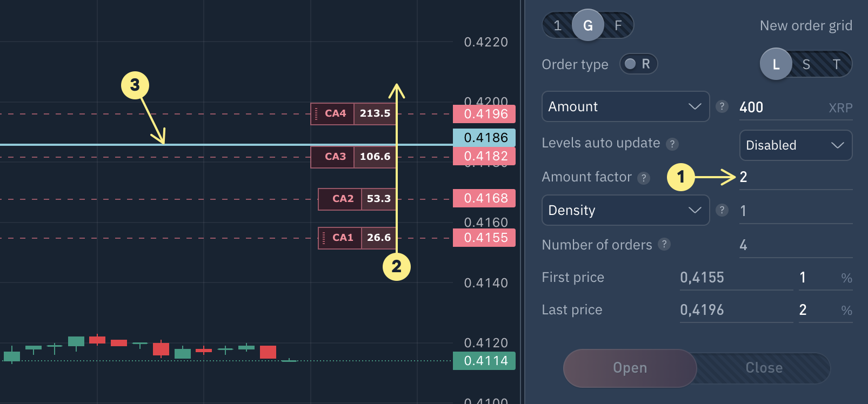Expand the Density dropdown

tap(625, 210)
